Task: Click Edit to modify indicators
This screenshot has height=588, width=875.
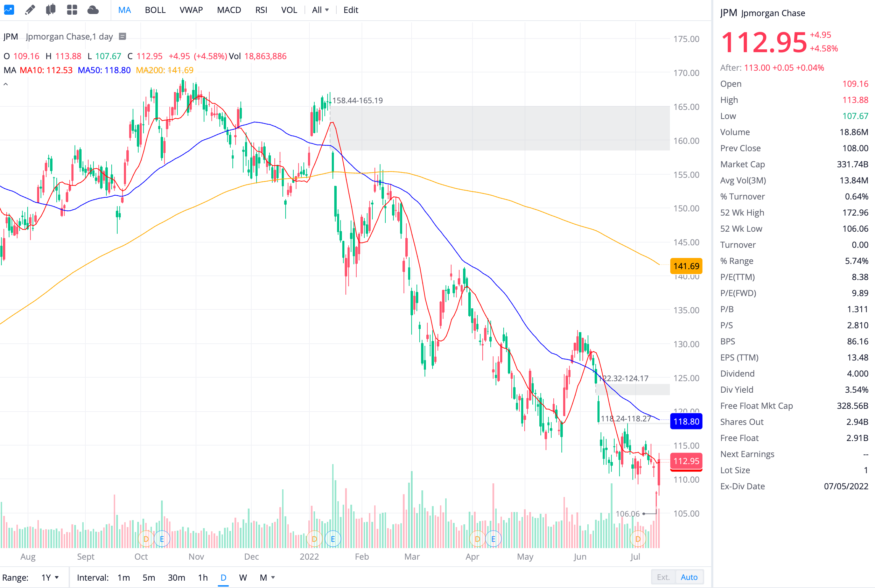Action: [x=350, y=10]
